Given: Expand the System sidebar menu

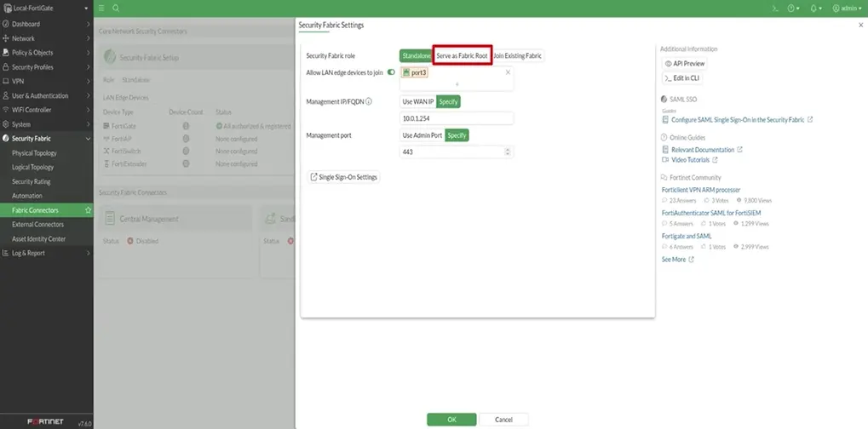Looking at the screenshot, I should (x=47, y=124).
